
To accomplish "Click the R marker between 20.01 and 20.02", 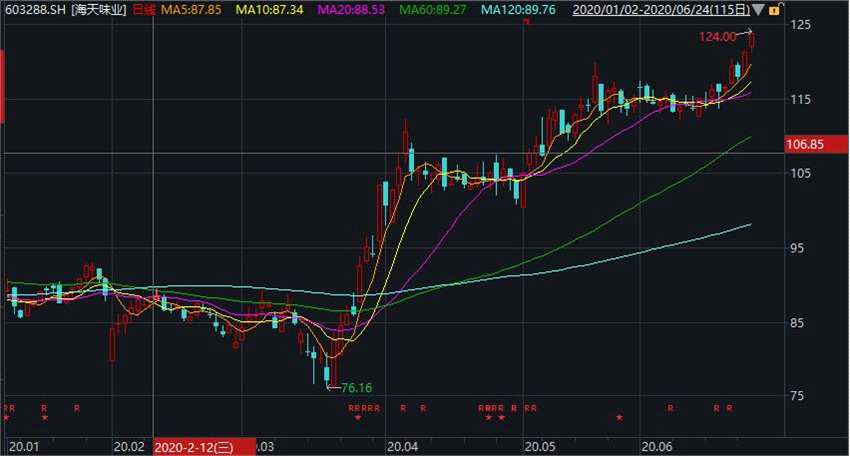I will (77, 408).
